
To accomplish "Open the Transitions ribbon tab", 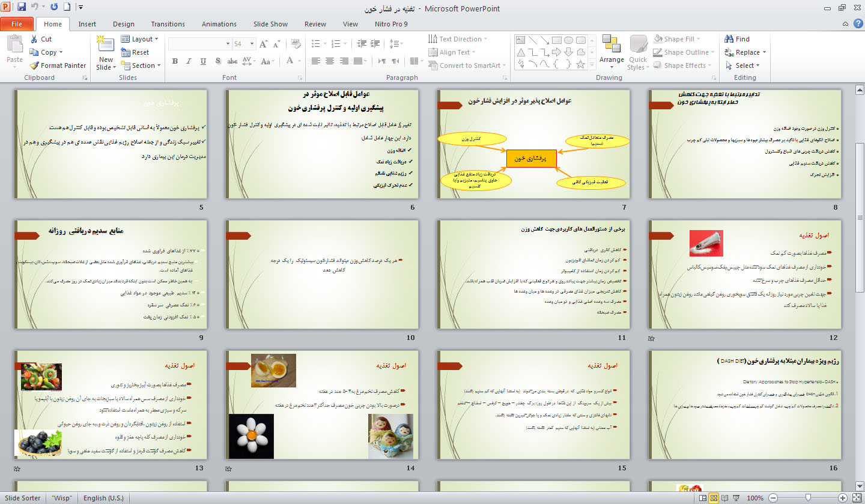I will [x=168, y=24].
